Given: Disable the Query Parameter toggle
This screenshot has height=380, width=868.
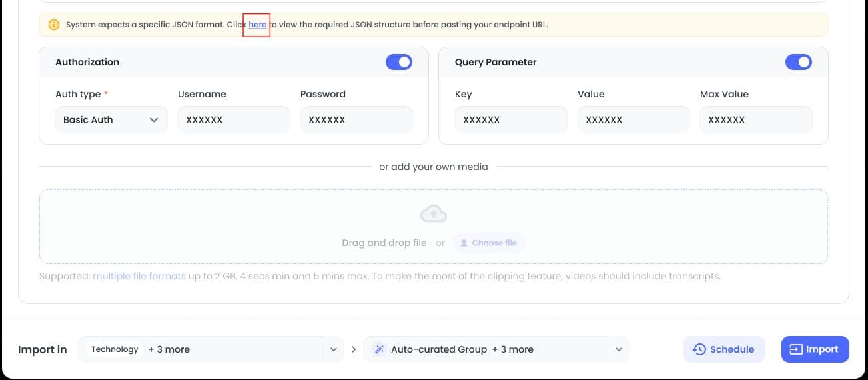Looking at the screenshot, I should tap(799, 62).
